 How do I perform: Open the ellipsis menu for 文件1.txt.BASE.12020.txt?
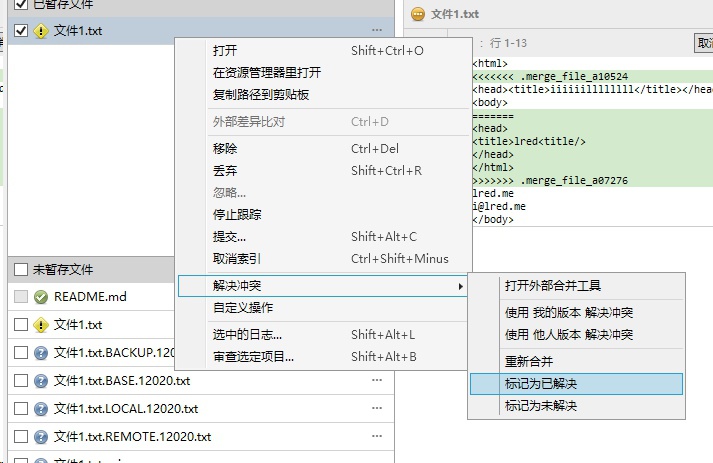[x=377, y=381]
